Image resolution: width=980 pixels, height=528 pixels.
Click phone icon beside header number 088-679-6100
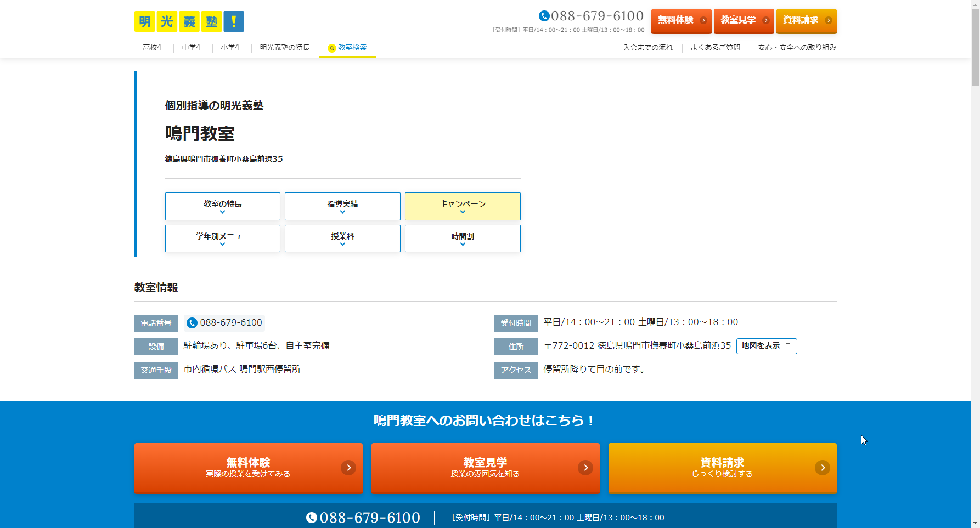544,16
